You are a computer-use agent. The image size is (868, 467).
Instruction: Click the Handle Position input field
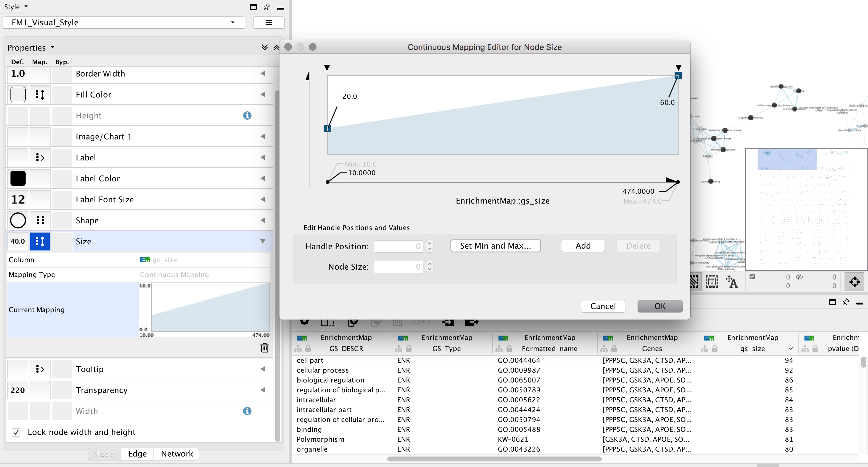(x=399, y=246)
